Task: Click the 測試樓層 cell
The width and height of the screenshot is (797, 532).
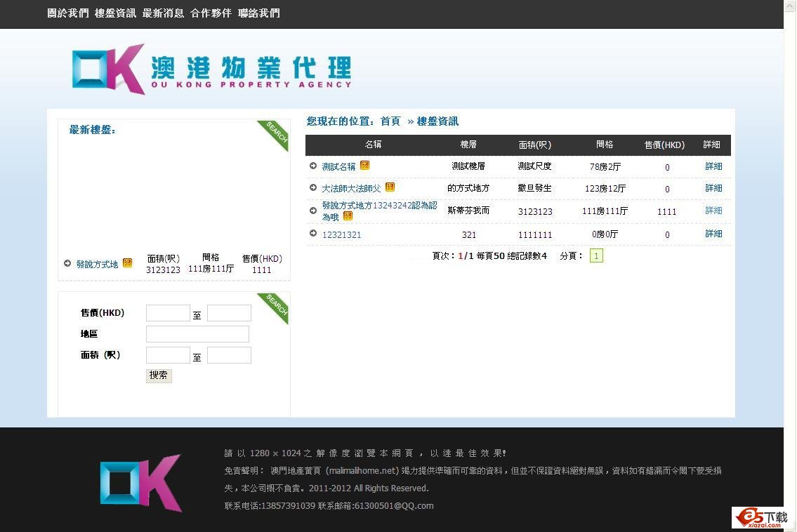Action: click(x=468, y=166)
